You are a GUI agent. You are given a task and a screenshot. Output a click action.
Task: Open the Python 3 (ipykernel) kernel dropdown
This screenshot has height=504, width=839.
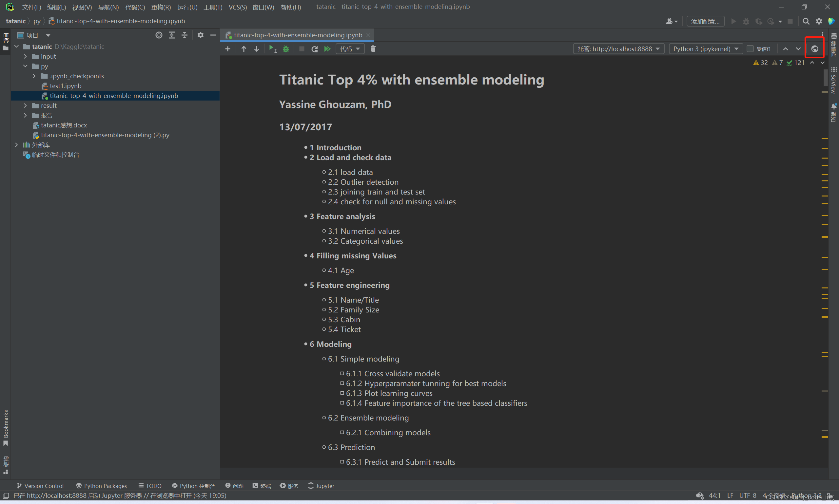[x=706, y=49]
